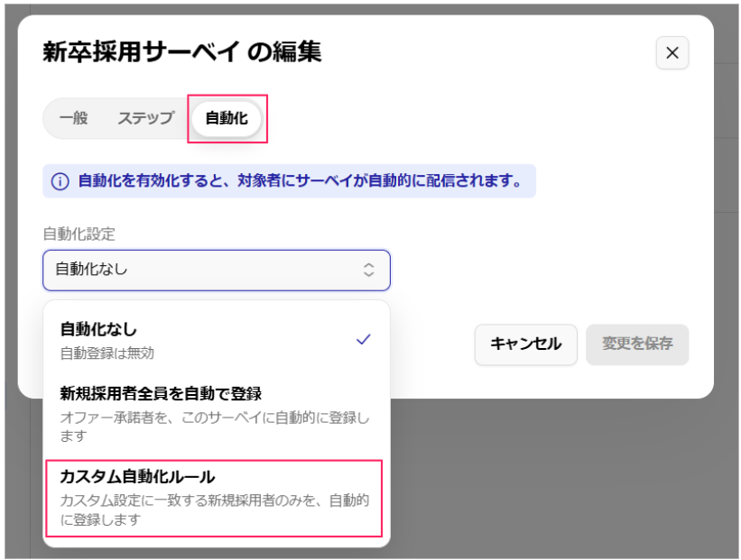Click the checkmark beside 自動化なし option
This screenshot has height=560, width=741.
point(364,339)
